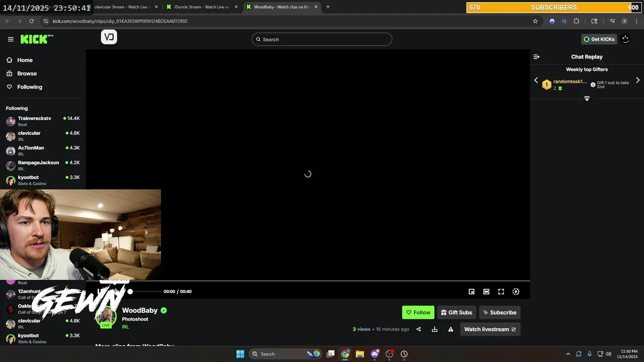Open Chrome from the taskbar
Screen dimensions: 644x362
345,354
